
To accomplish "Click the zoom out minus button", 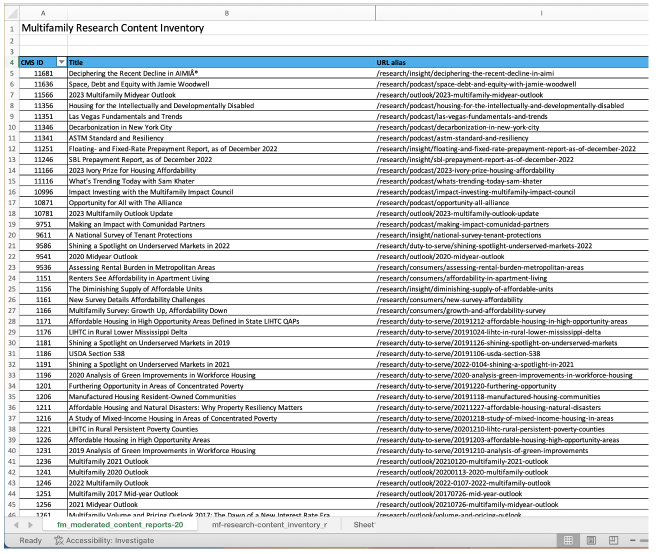I will click(x=633, y=540).
